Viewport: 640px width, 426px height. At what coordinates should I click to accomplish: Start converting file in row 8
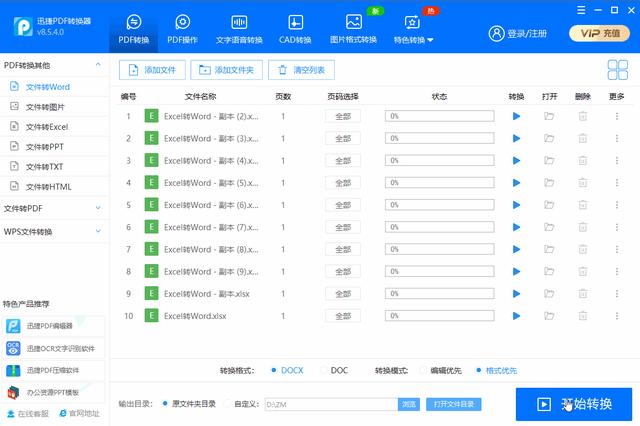coord(516,271)
